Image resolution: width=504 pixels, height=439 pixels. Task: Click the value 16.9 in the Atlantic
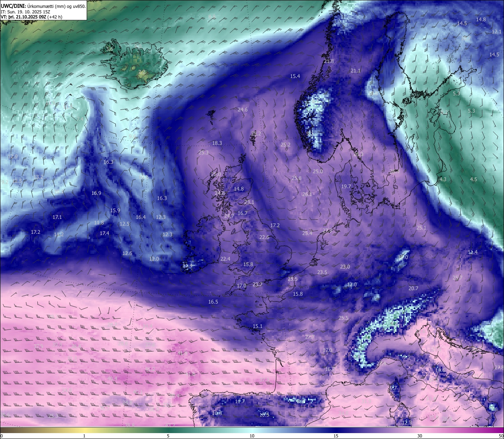click(x=96, y=193)
